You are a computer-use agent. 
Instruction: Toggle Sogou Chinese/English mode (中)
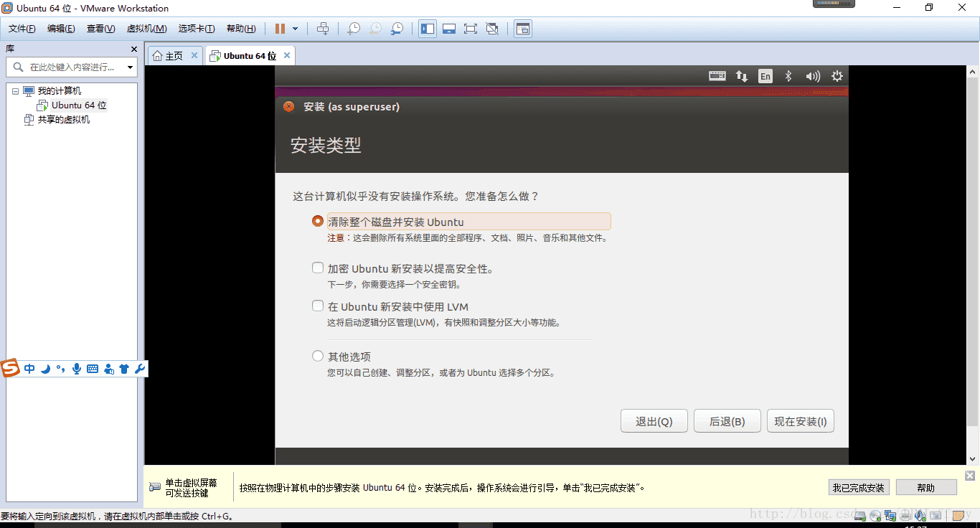pos(29,369)
